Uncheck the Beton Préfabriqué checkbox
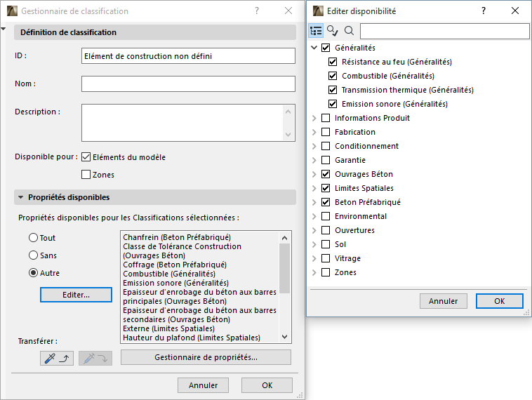Viewport: 532px width, 400px height. (326, 202)
